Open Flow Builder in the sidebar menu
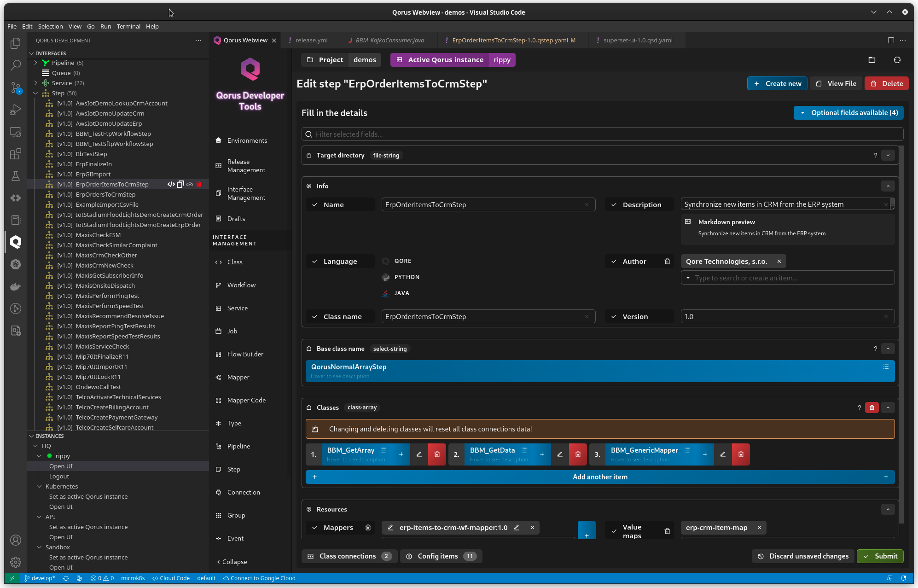The image size is (918, 588). (x=245, y=354)
